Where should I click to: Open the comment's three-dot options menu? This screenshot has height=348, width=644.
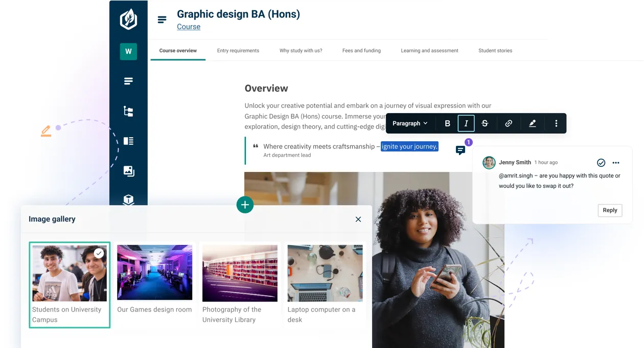pos(616,163)
